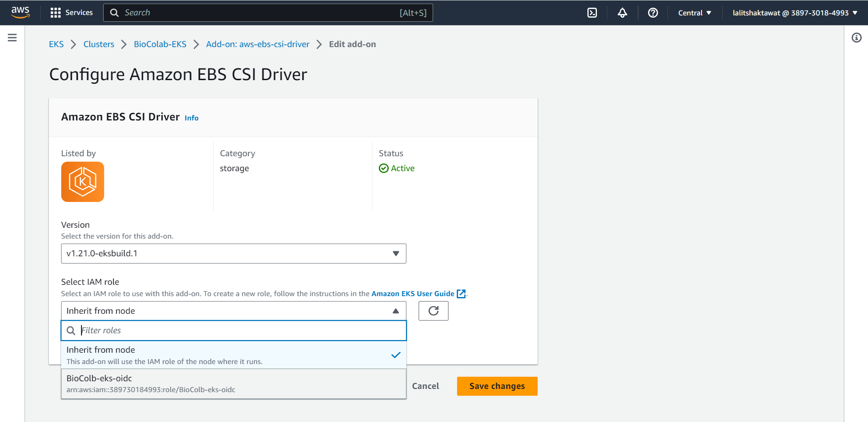Open the Services grid menu
The image size is (868, 422).
pos(55,13)
